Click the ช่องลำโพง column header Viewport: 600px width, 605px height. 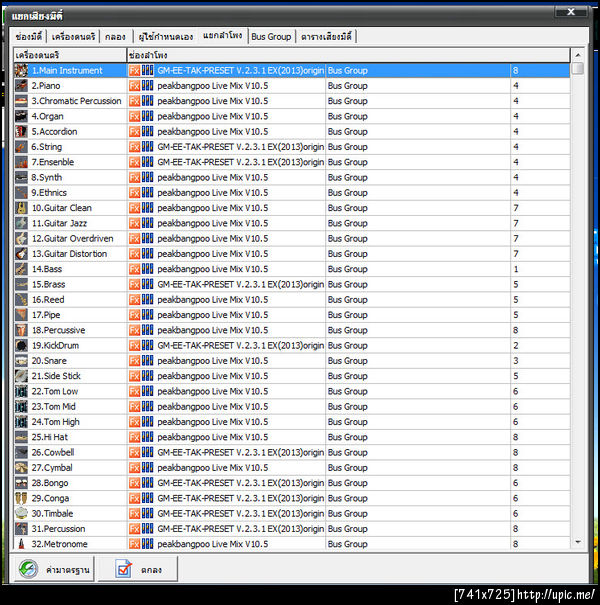[348, 55]
